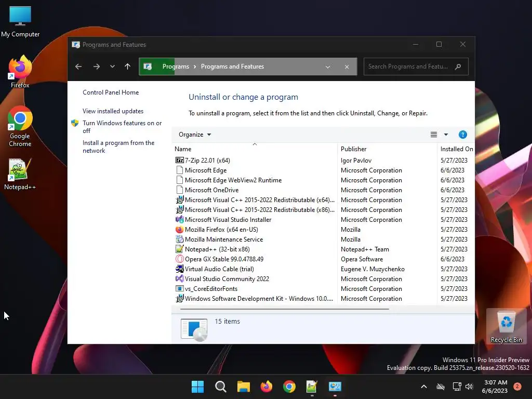Click Igor Pavlov publisher cell
The image size is (532, 399).
356,160
